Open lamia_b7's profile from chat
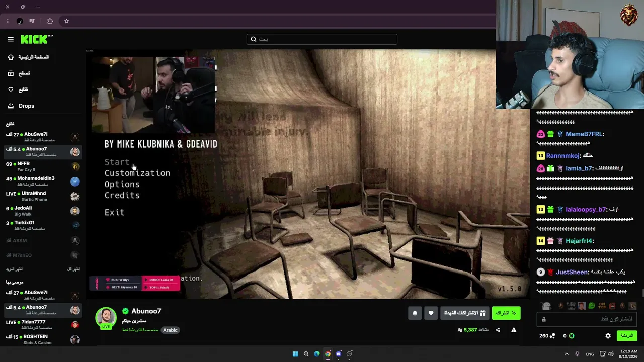Screen dimensions: 644x362 coord(579,169)
